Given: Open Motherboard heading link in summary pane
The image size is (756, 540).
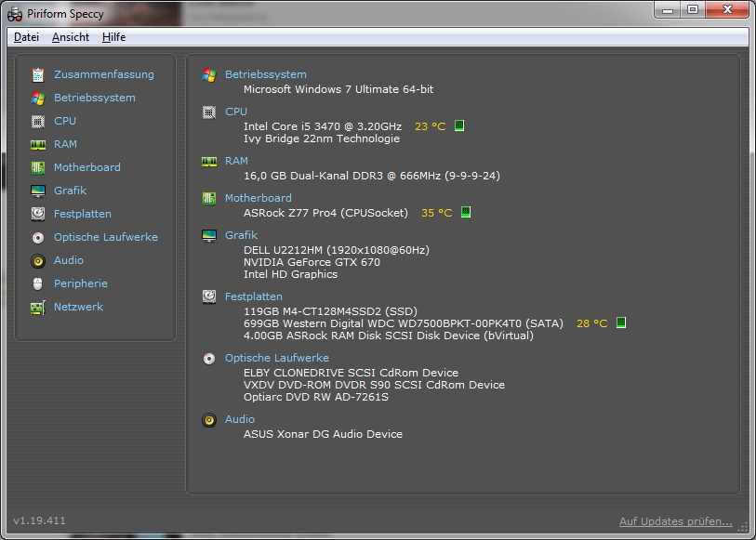Looking at the screenshot, I should point(258,197).
